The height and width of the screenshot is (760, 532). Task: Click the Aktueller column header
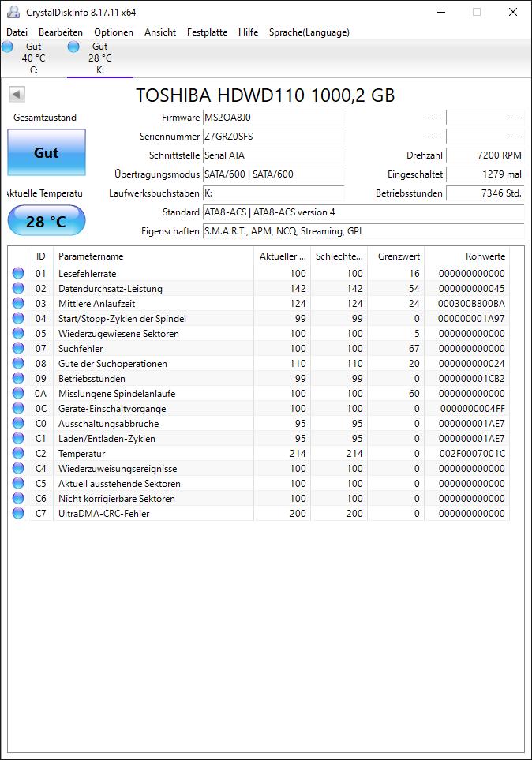[x=283, y=256]
